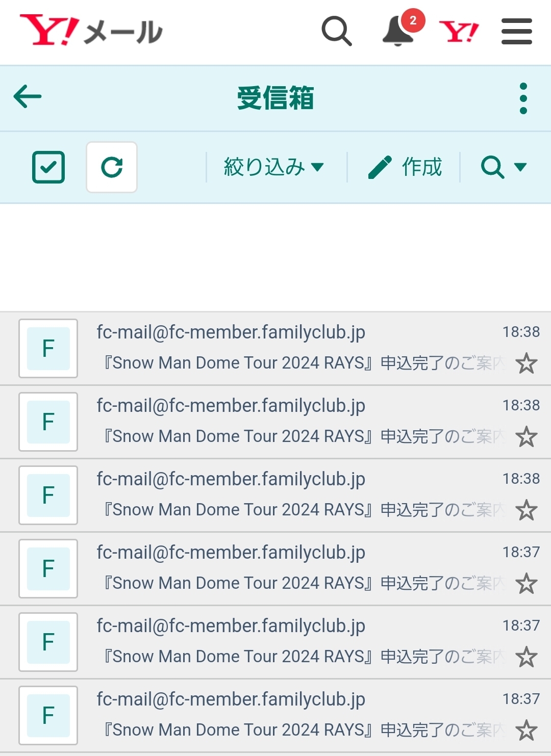Go to Yahoo Japan home icon
Screen dimensions: 551x756
[x=459, y=32]
